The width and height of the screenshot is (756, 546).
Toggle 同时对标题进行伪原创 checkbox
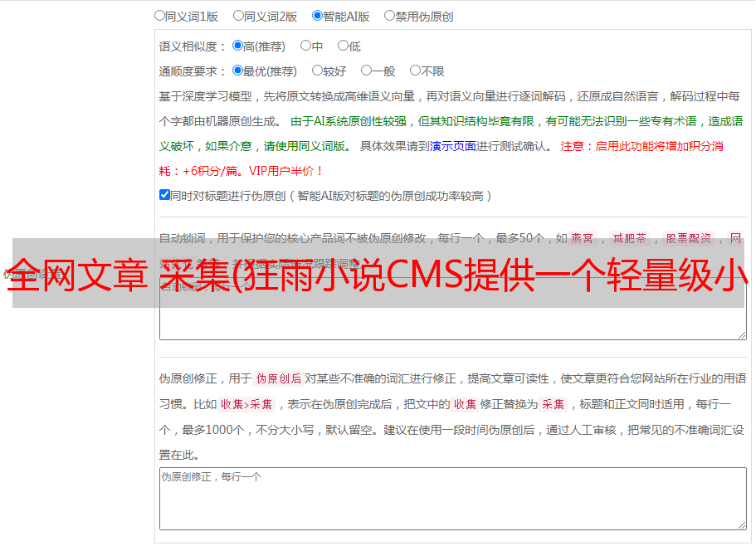(x=164, y=195)
